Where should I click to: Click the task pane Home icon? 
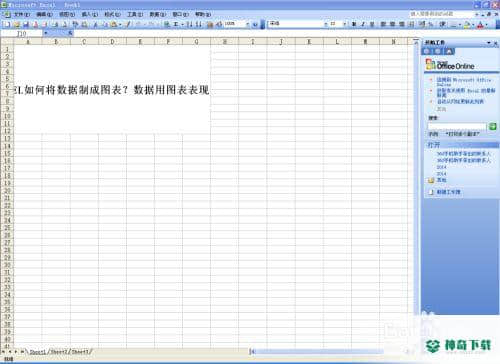tap(449, 51)
